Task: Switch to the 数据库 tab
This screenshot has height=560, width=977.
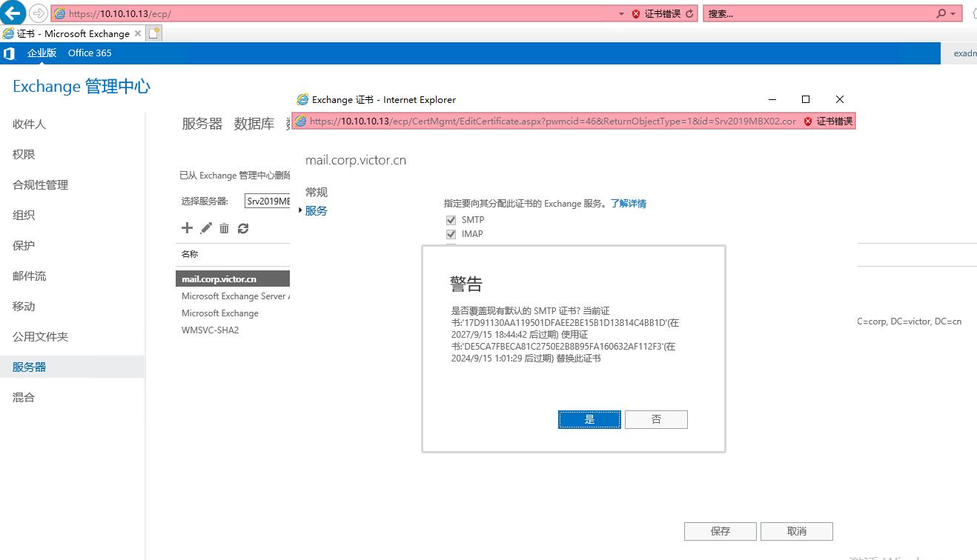Action: (255, 124)
